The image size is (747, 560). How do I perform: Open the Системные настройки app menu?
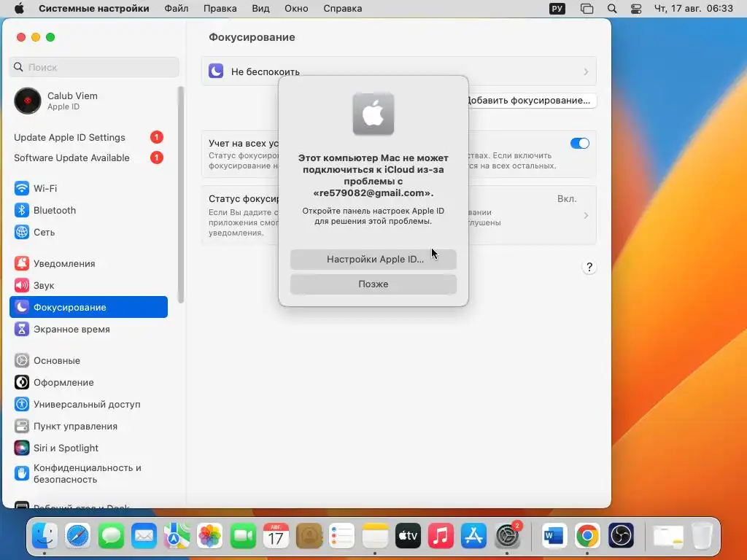click(94, 9)
